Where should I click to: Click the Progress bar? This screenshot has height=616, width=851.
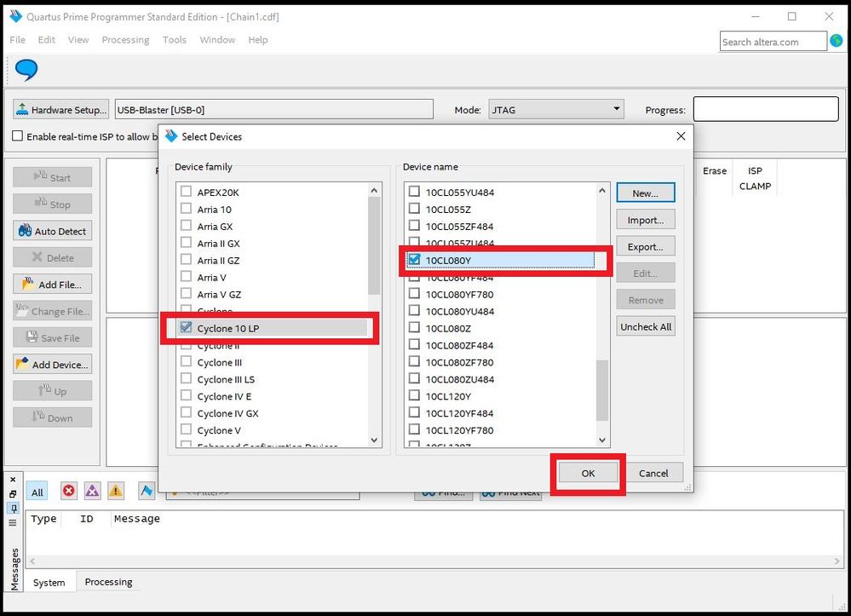[x=766, y=109]
